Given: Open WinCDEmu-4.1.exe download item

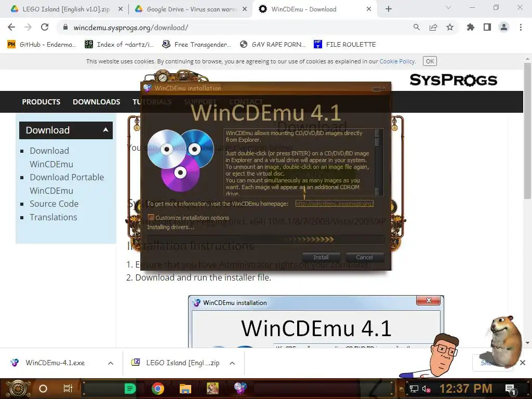Looking at the screenshot, I should click(55, 363).
